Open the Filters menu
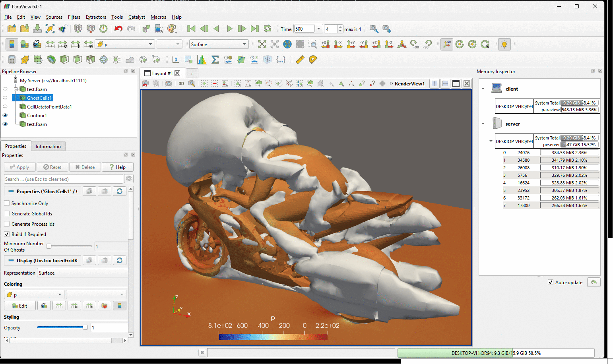613x364 pixels. click(x=74, y=17)
